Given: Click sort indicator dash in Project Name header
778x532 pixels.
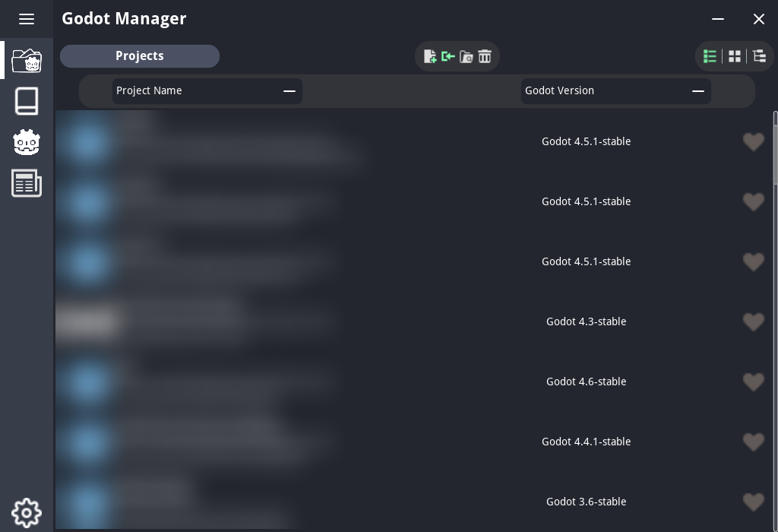Looking at the screenshot, I should [x=289, y=90].
